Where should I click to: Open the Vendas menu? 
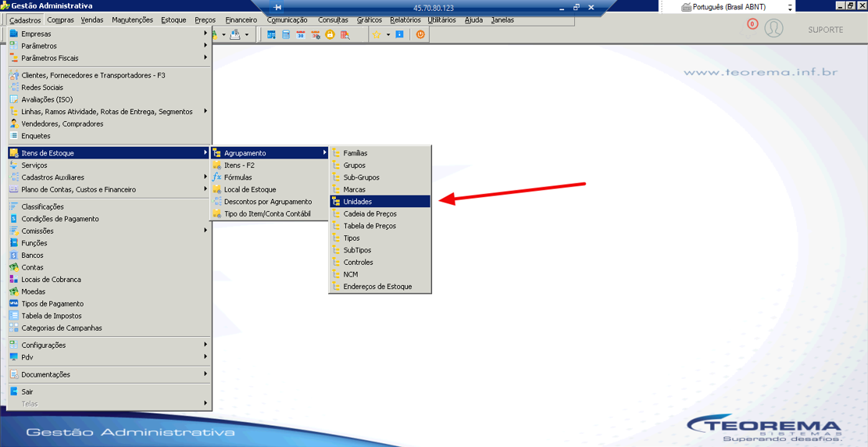coord(92,20)
